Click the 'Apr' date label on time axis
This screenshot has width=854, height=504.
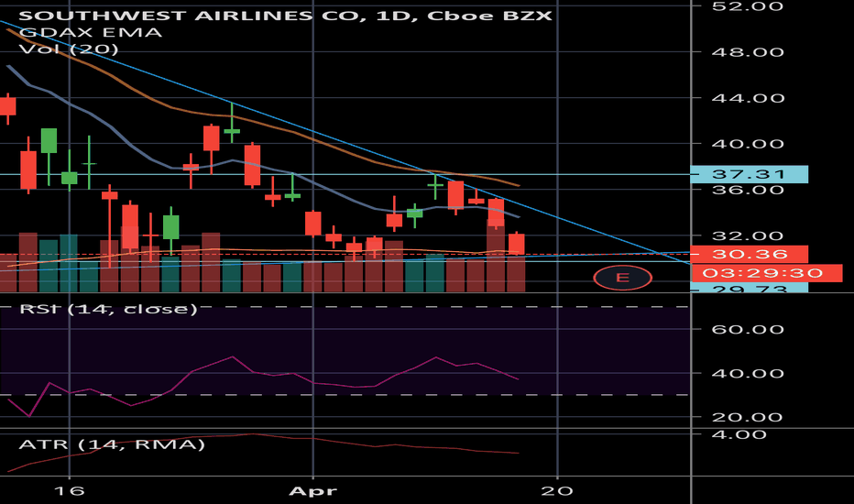coord(313,491)
